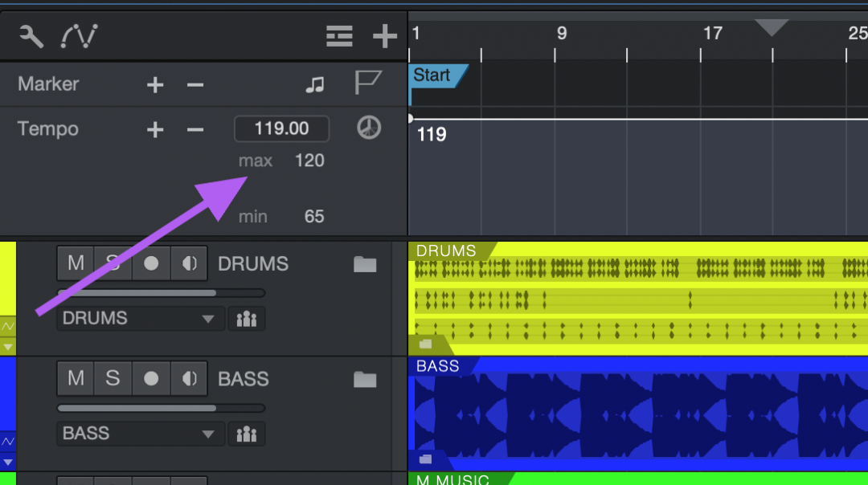Record-arm the DRUMS track
The width and height of the screenshot is (868, 485).
click(x=151, y=263)
